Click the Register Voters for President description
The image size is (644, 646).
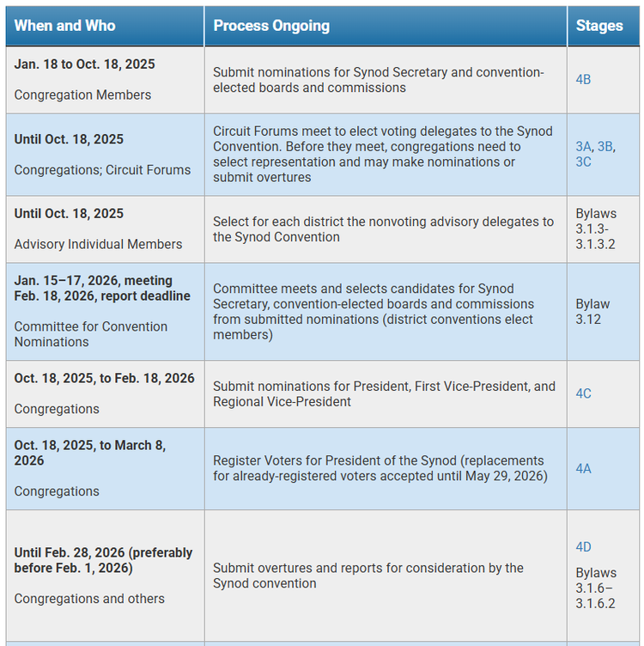380,468
